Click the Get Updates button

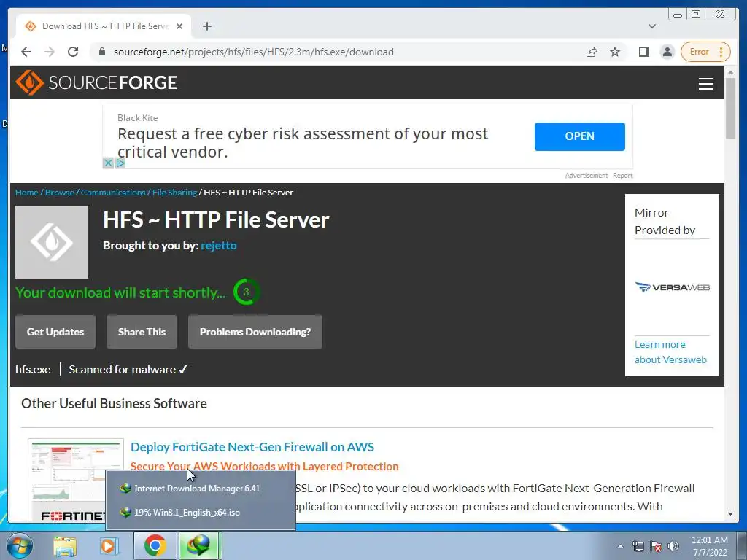click(x=55, y=332)
